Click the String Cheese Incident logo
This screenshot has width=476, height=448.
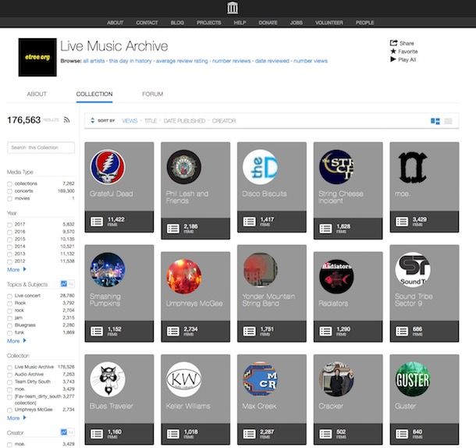[x=336, y=167]
